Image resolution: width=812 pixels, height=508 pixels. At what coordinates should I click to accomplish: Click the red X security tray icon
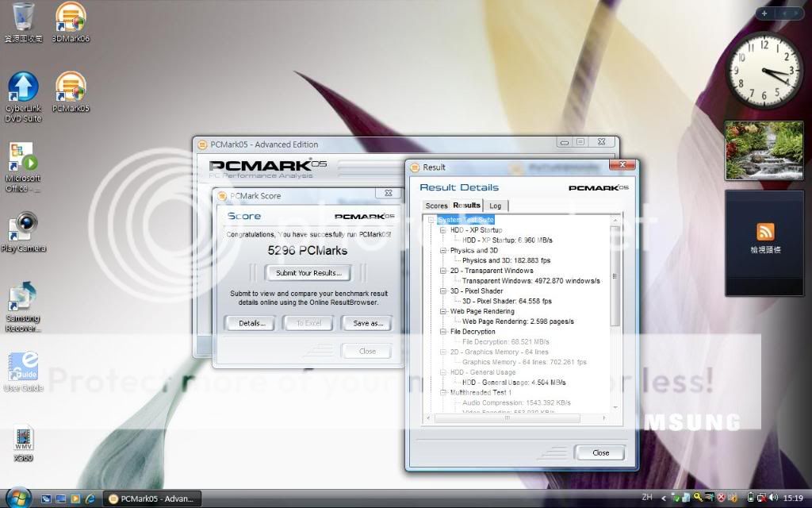[x=720, y=498]
